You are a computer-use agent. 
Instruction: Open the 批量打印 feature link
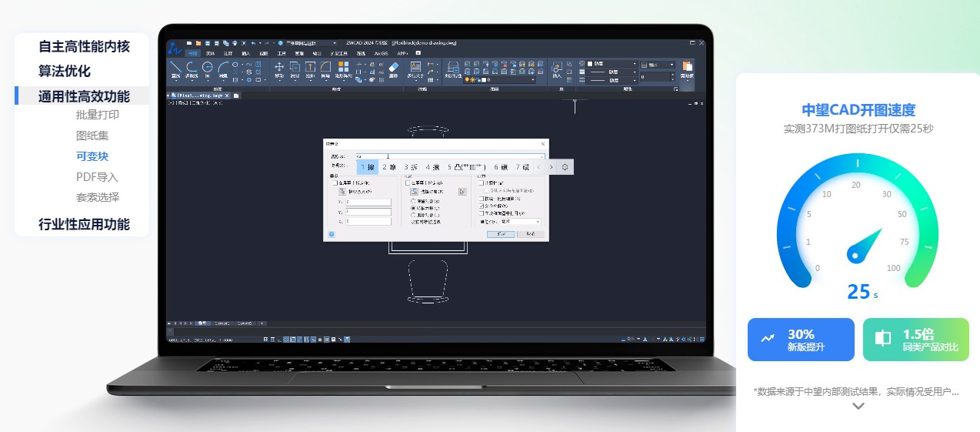pos(98,116)
